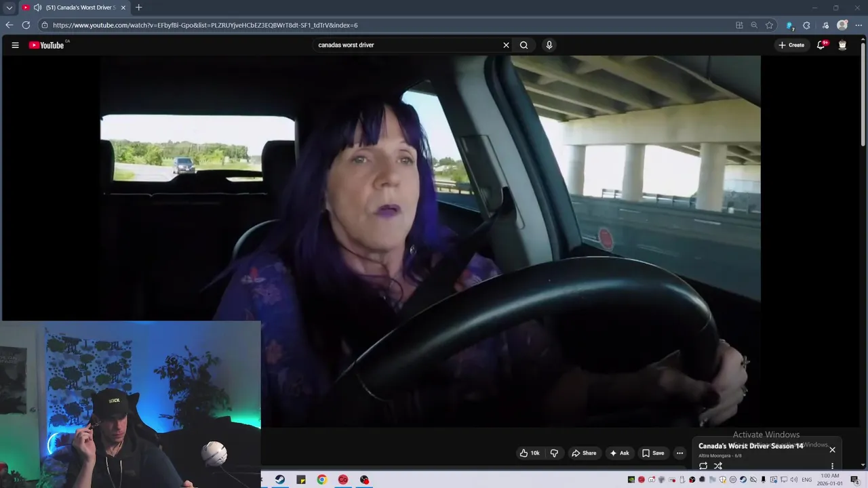Dislike the video with thumbs down
868x488 pixels.
pos(554,453)
